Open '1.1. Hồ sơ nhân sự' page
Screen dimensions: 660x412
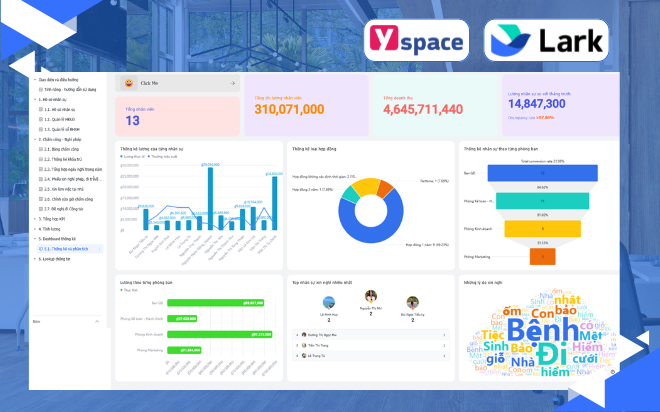pyautogui.click(x=60, y=109)
